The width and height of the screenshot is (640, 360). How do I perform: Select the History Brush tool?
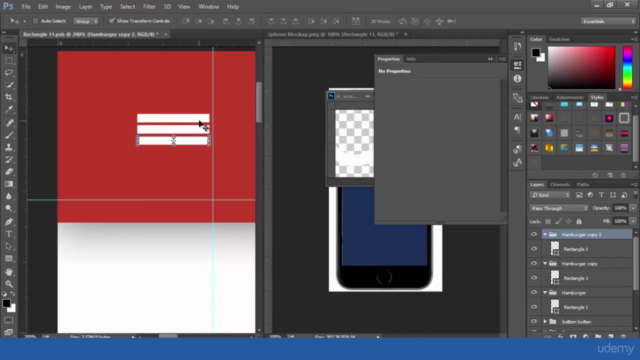pos(9,160)
